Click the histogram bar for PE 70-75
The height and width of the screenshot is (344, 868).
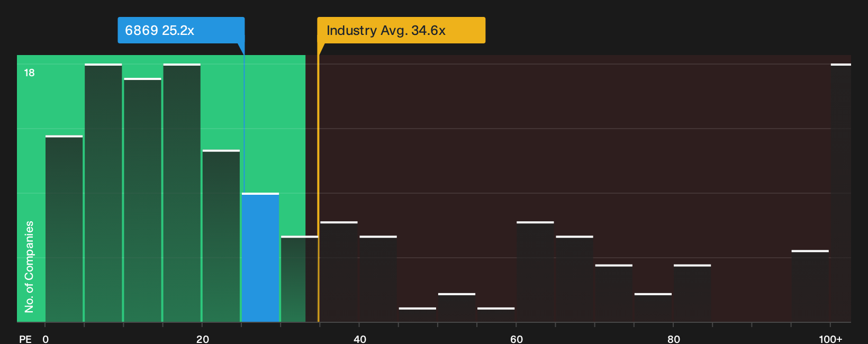[614, 293]
